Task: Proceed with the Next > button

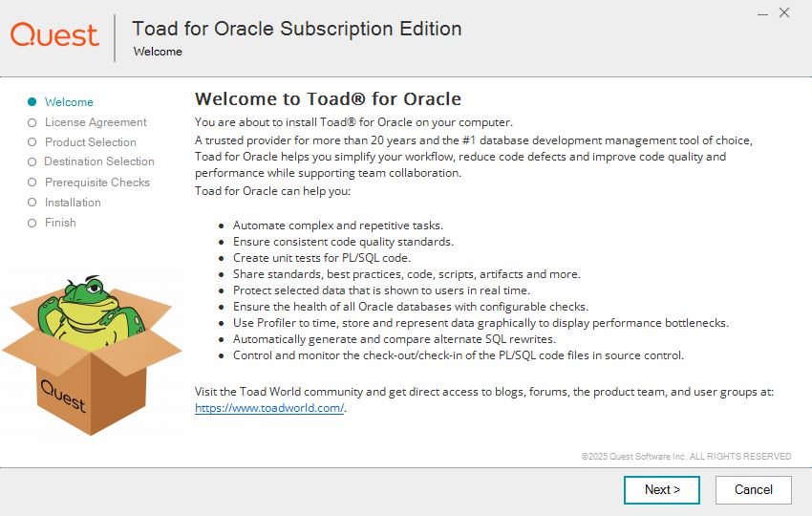Action: [662, 489]
